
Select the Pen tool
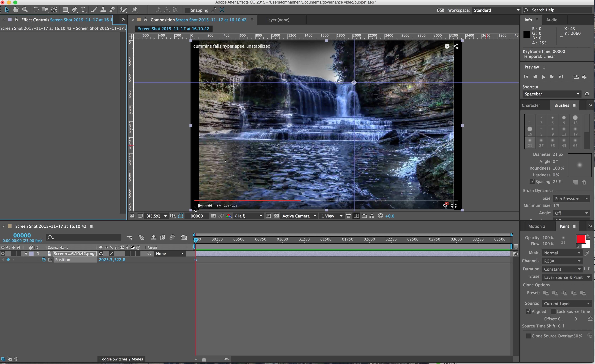click(x=74, y=10)
